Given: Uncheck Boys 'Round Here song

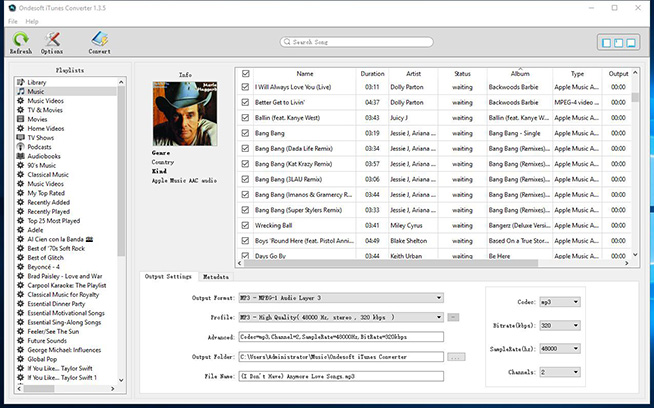Looking at the screenshot, I should (245, 241).
